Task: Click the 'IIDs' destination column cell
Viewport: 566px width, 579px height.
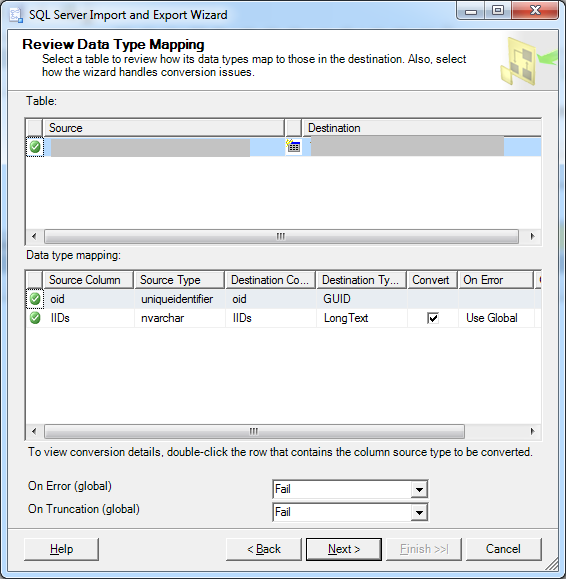Action: coord(271,318)
